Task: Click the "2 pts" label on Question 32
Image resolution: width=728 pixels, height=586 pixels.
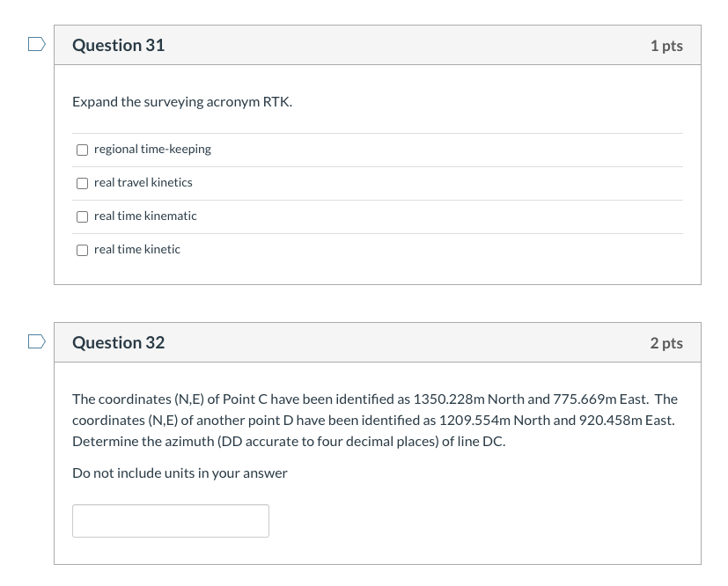Action: pos(666,342)
